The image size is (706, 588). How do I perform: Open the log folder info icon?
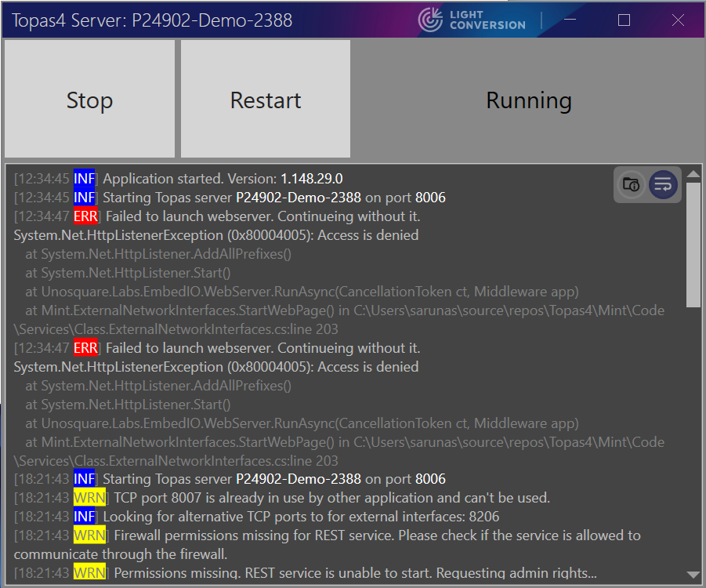tap(631, 185)
